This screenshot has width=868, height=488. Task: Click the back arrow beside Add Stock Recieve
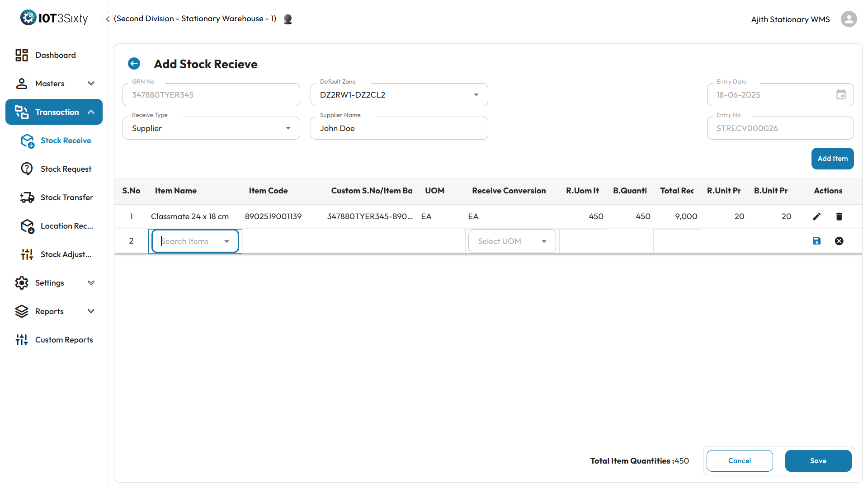click(x=134, y=64)
